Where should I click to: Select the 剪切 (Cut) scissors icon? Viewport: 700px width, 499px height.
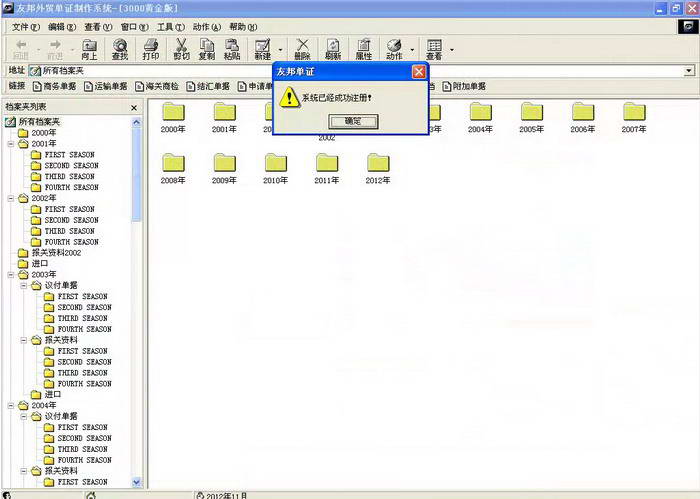(181, 49)
